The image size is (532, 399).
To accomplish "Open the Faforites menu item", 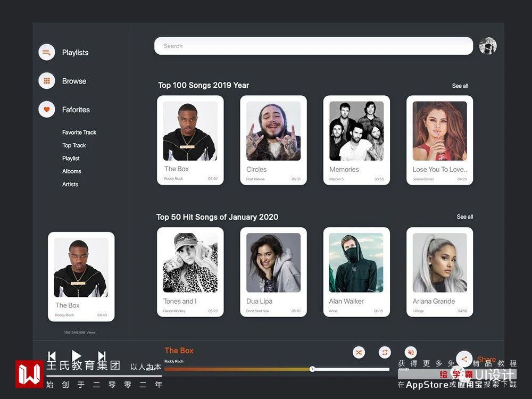I will pyautogui.click(x=76, y=110).
